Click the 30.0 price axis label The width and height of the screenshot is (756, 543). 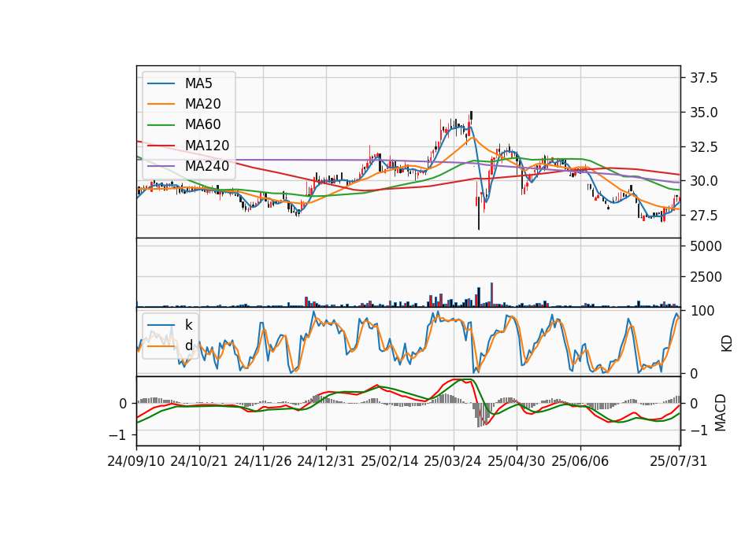tap(703, 181)
